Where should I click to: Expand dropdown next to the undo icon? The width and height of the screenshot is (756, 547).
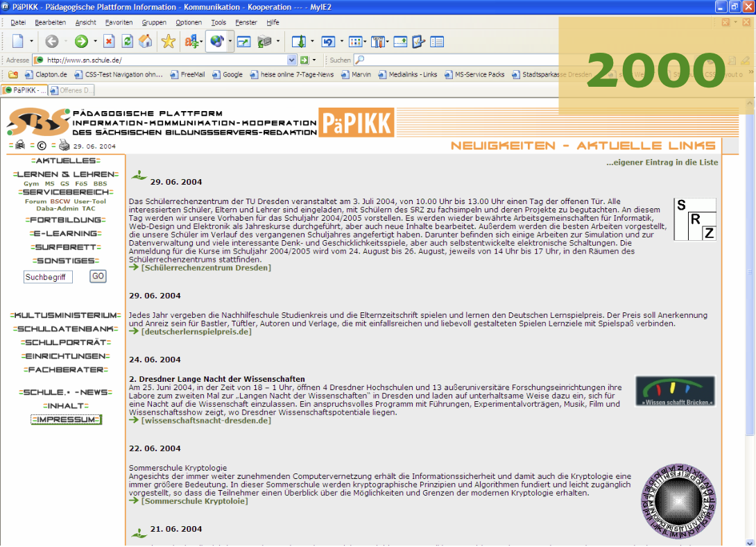(x=341, y=42)
